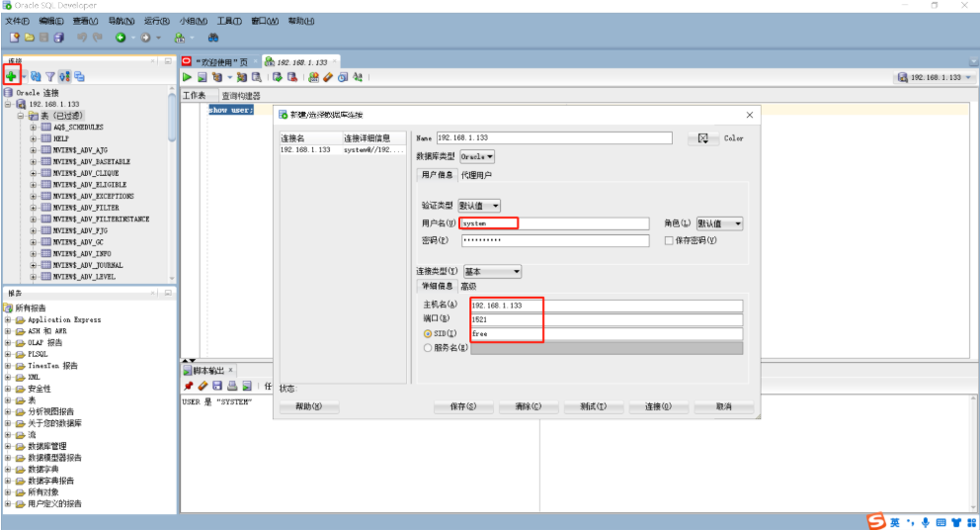Open the 运行 menu
The image size is (980, 530).
[157, 21]
